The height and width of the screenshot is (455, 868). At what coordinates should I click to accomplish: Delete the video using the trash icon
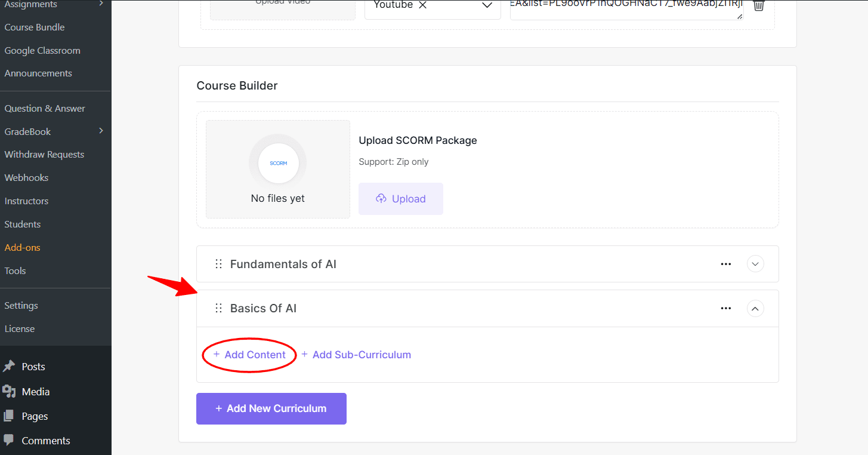tap(758, 6)
